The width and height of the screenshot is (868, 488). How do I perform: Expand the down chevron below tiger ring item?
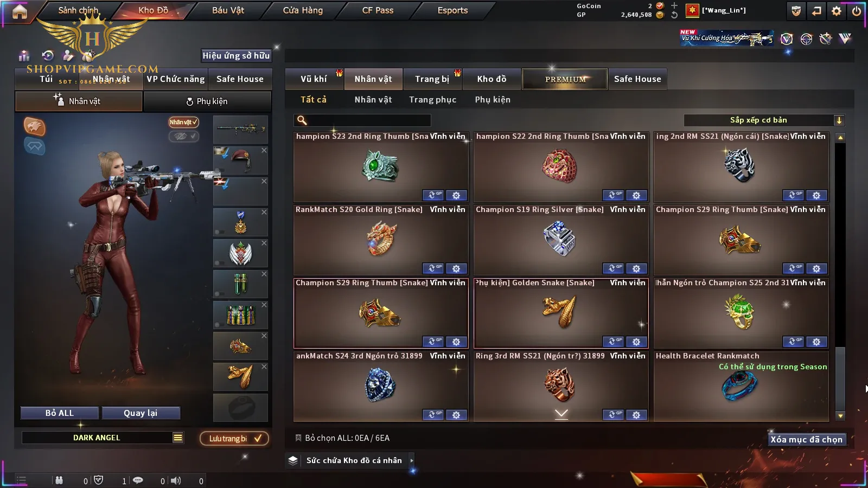[561, 414]
